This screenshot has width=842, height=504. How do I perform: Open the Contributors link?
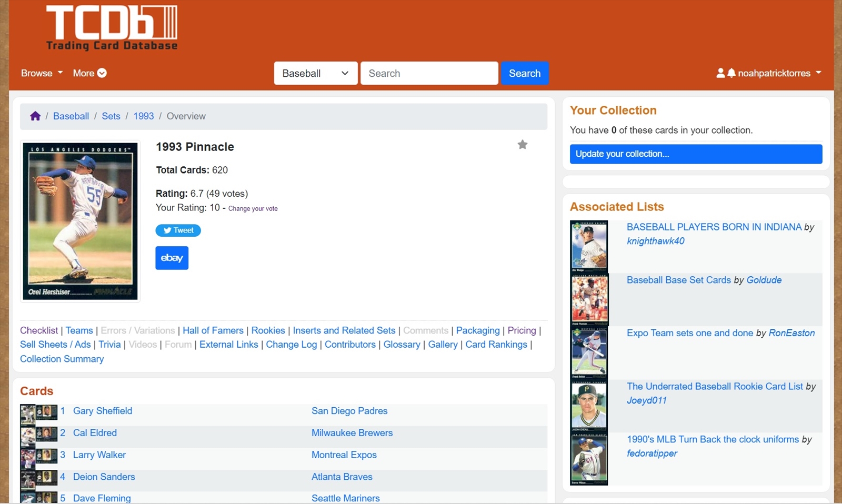click(350, 345)
